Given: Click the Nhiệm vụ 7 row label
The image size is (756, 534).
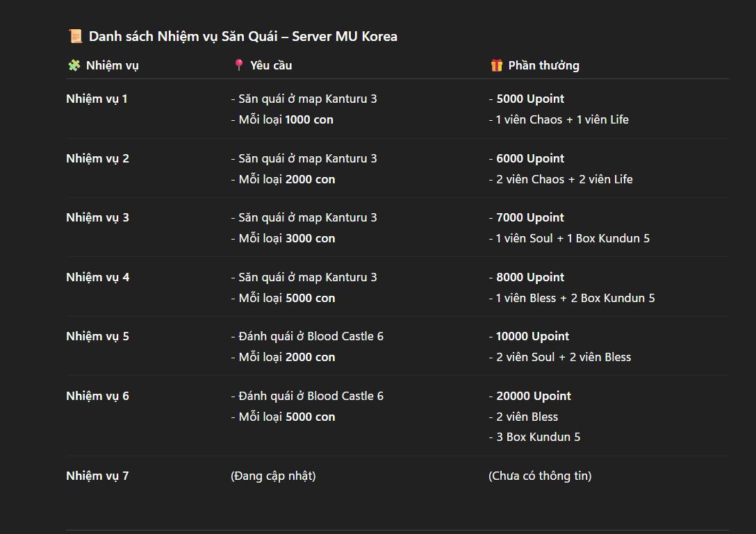Looking at the screenshot, I should [x=97, y=476].
